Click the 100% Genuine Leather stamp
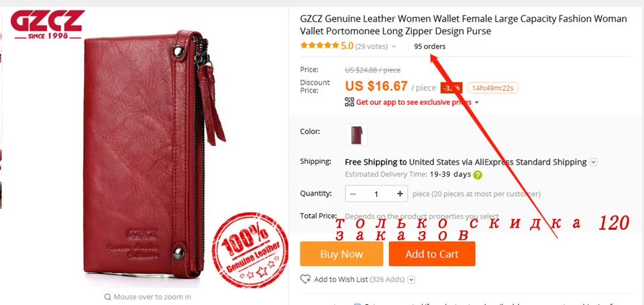Image resolution: width=644 pixels, height=305 pixels. [x=250, y=250]
